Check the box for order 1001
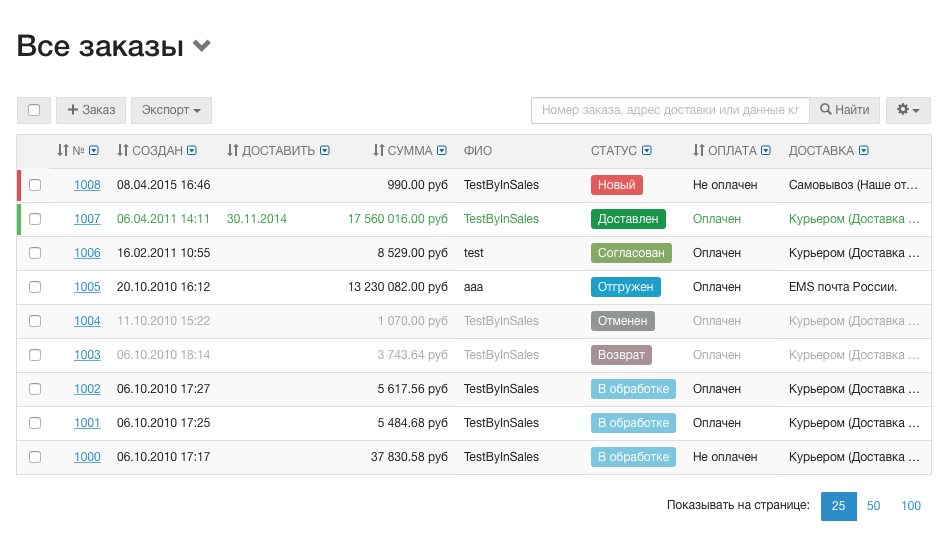This screenshot has width=947, height=554. click(35, 423)
